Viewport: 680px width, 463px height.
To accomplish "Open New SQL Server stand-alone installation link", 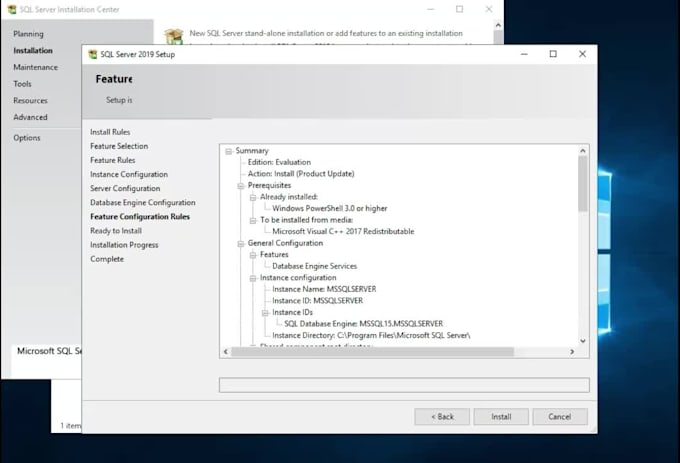I will (x=326, y=33).
